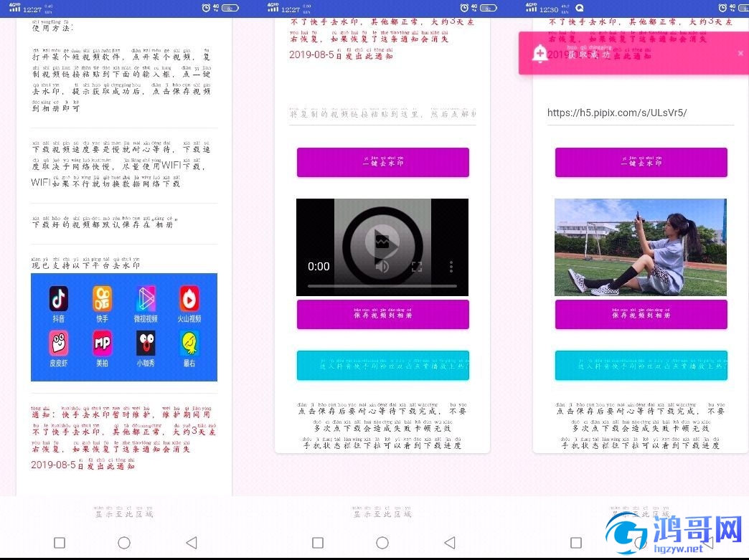Open recent apps on the middle phone

point(318,543)
